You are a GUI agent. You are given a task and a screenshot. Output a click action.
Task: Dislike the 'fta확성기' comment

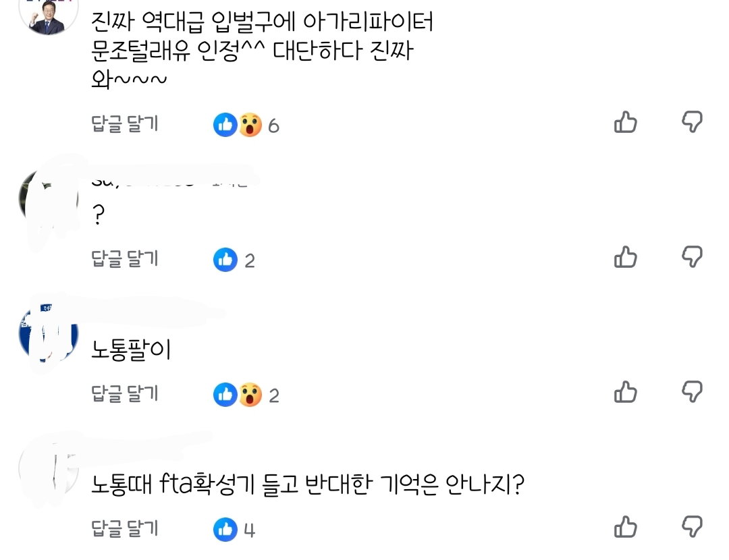click(692, 526)
